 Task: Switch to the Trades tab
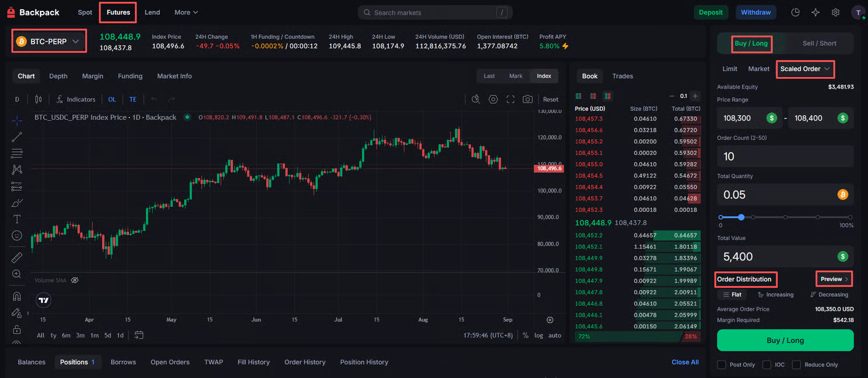pos(622,76)
